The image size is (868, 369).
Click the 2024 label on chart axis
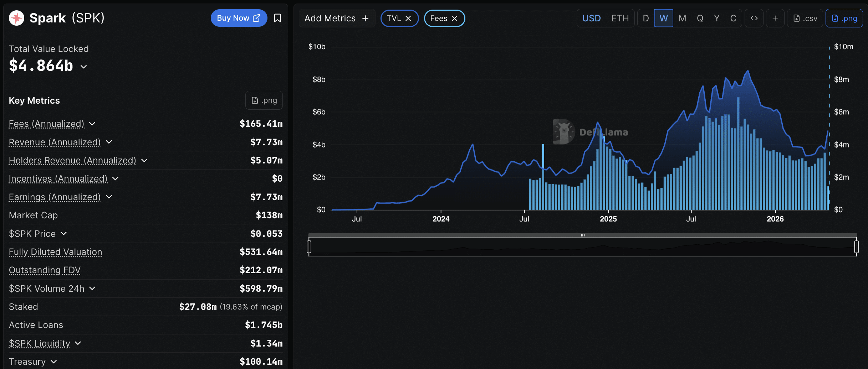pos(441,219)
